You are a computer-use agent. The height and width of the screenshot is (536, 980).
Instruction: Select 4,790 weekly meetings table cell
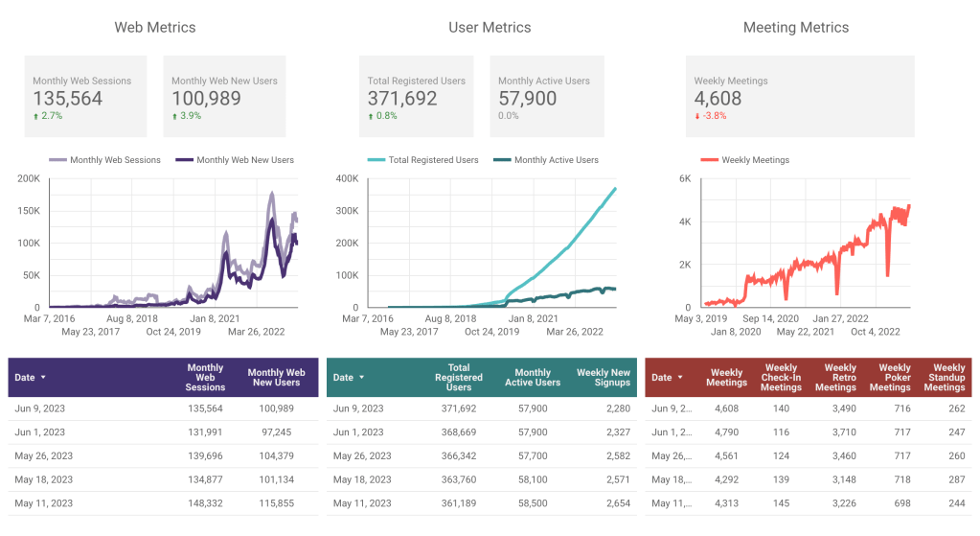click(727, 432)
